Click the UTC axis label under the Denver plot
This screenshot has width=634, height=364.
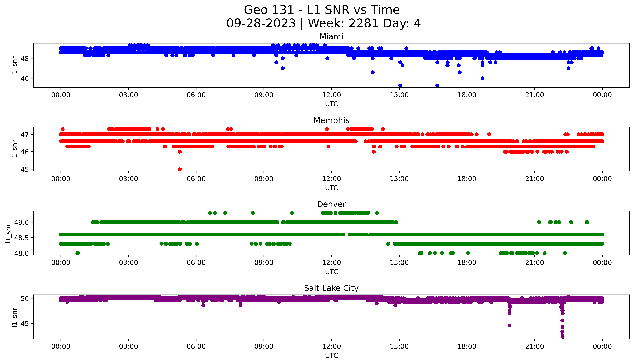(x=331, y=271)
